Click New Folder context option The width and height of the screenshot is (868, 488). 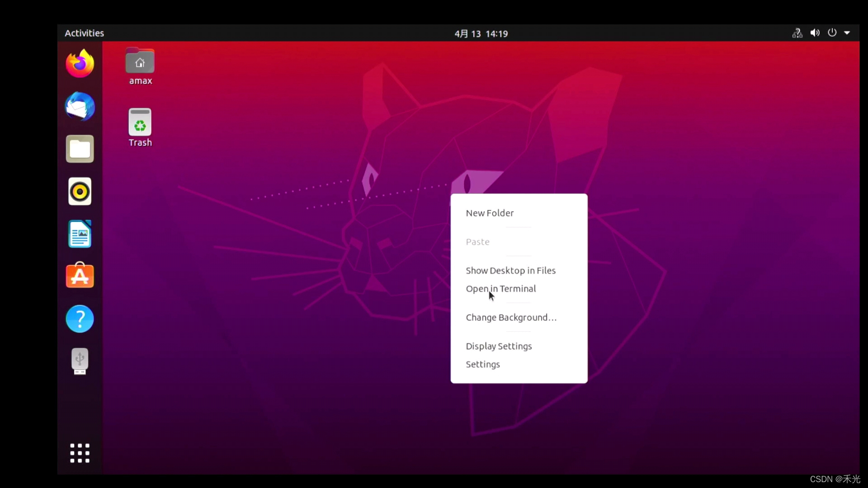click(x=490, y=213)
